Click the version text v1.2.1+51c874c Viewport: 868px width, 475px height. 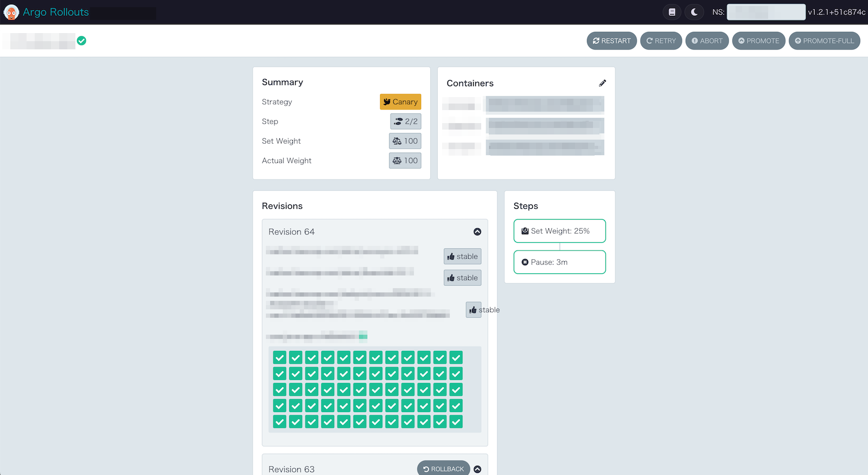click(837, 12)
